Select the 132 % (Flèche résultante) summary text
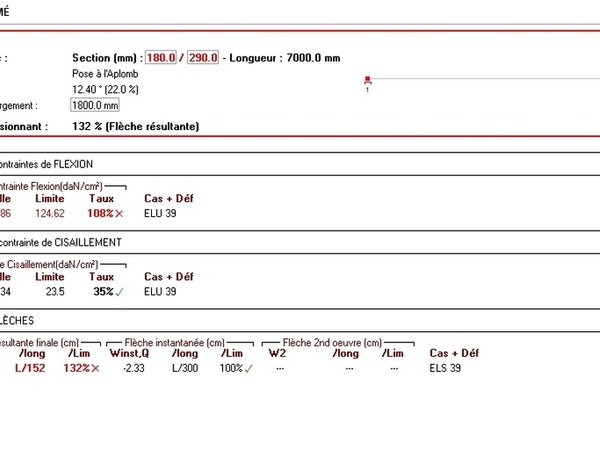 pyautogui.click(x=135, y=126)
